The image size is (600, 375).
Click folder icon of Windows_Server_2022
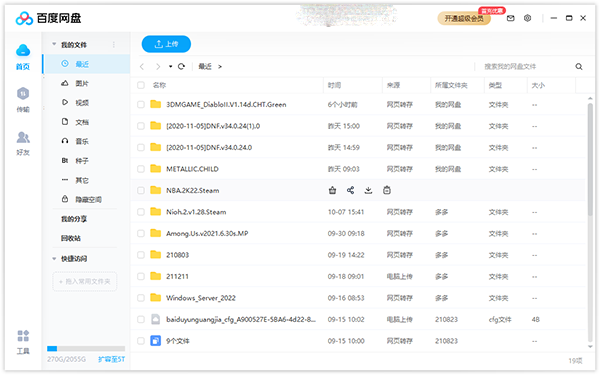[155, 297]
